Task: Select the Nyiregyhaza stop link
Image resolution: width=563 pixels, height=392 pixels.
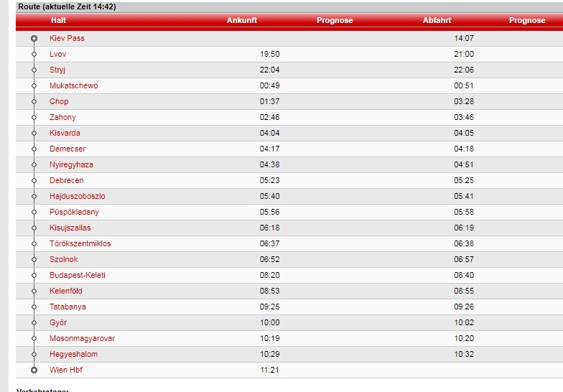Action: pyautogui.click(x=71, y=164)
